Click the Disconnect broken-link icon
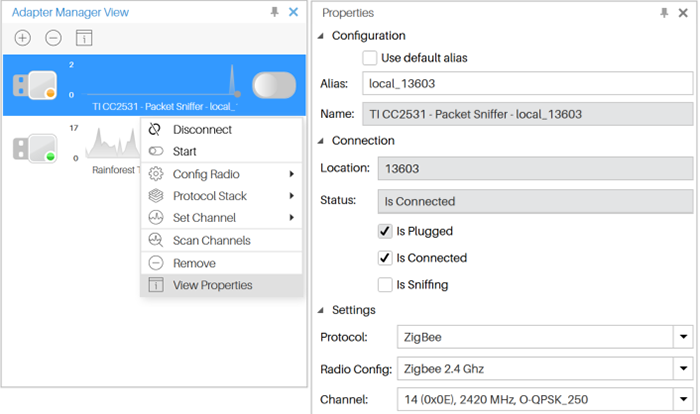 point(155,130)
